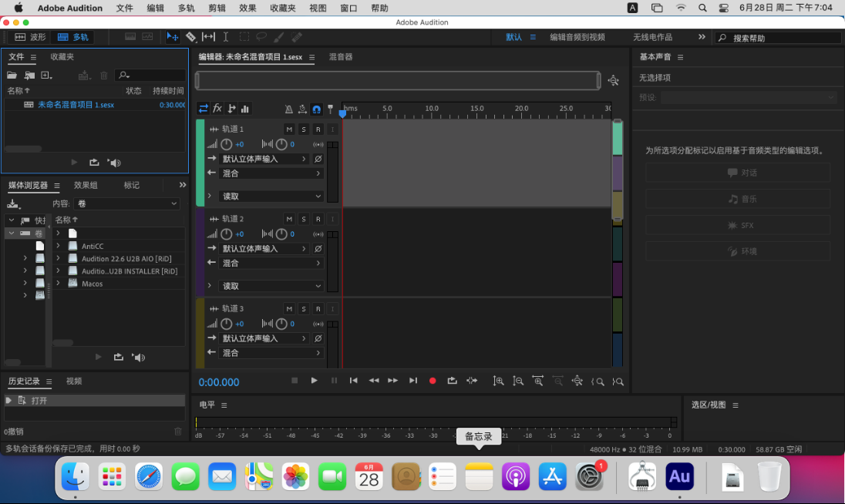
Task: Show the EQ track view
Action: (x=245, y=109)
